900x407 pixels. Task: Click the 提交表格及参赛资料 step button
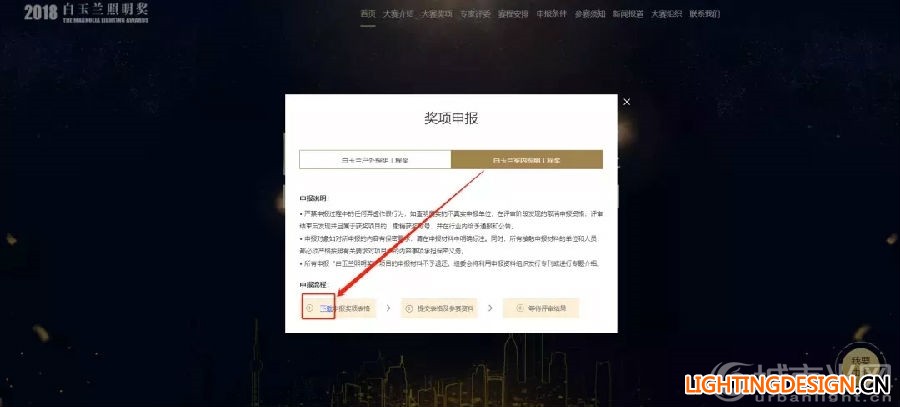pos(439,308)
